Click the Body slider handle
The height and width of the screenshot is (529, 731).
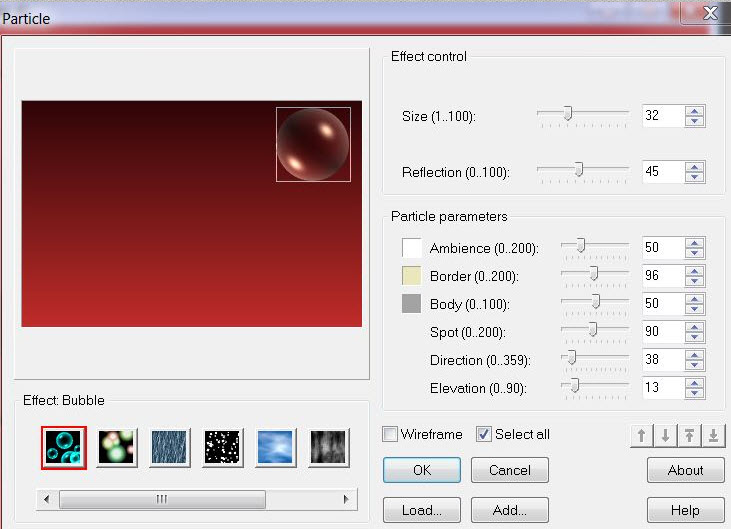[596, 301]
